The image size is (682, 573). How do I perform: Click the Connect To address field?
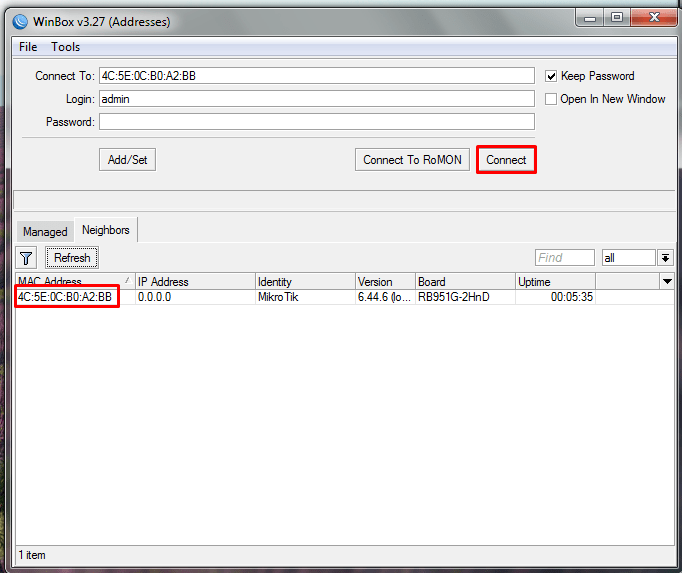click(316, 76)
